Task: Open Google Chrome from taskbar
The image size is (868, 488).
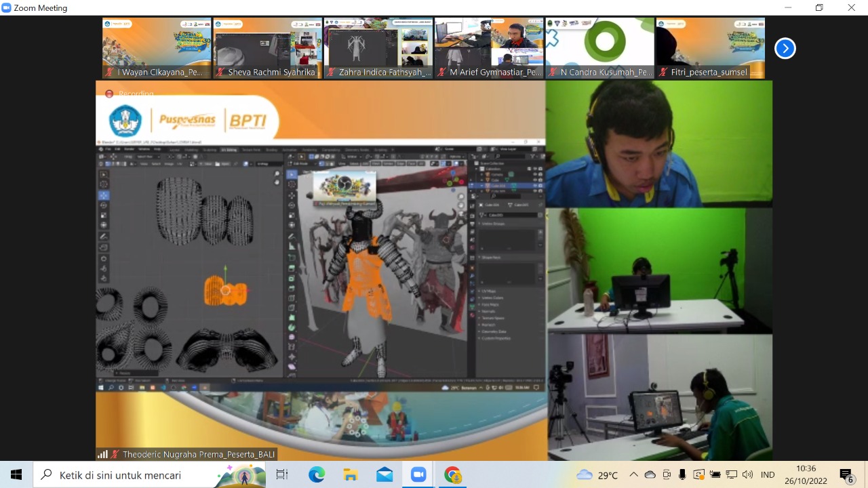Action: (452, 474)
